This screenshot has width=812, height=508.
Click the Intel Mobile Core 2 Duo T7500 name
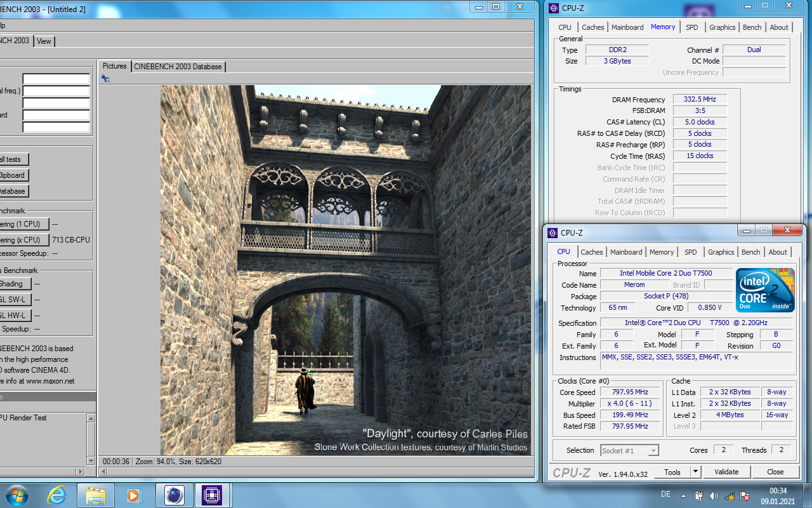[666, 273]
